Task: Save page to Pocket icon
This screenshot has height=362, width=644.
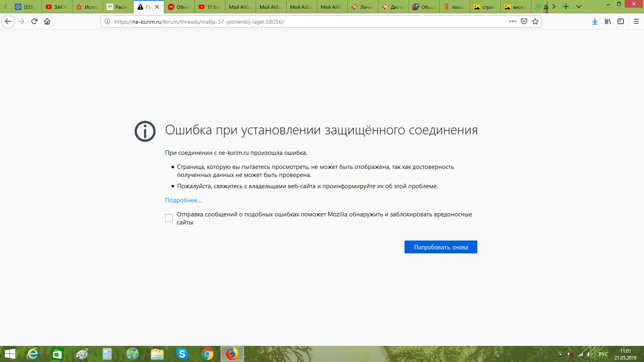Action: [x=524, y=21]
